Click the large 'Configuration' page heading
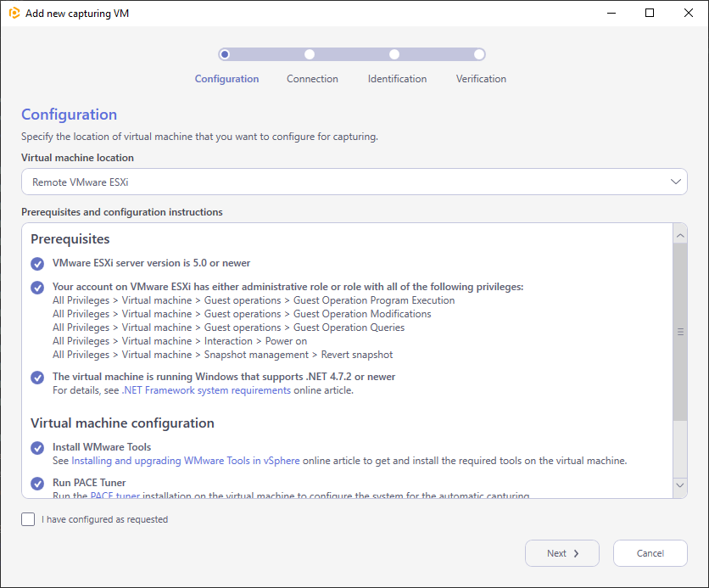 [x=70, y=115]
